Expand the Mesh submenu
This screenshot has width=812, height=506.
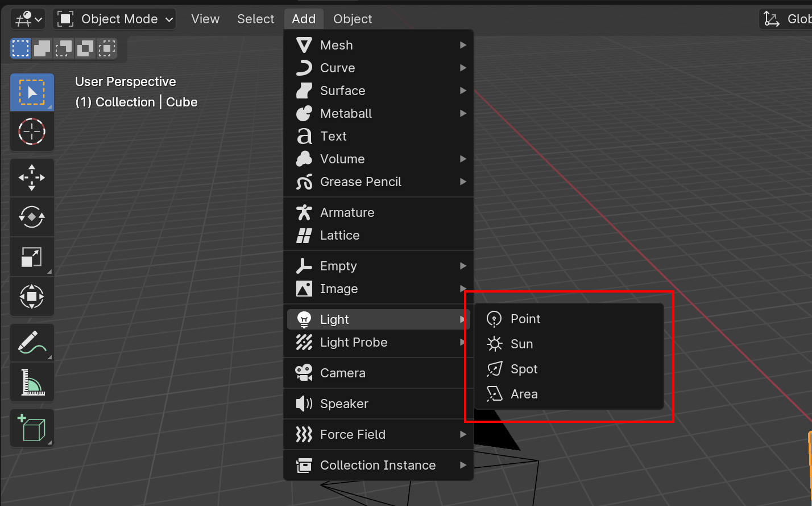(380, 45)
